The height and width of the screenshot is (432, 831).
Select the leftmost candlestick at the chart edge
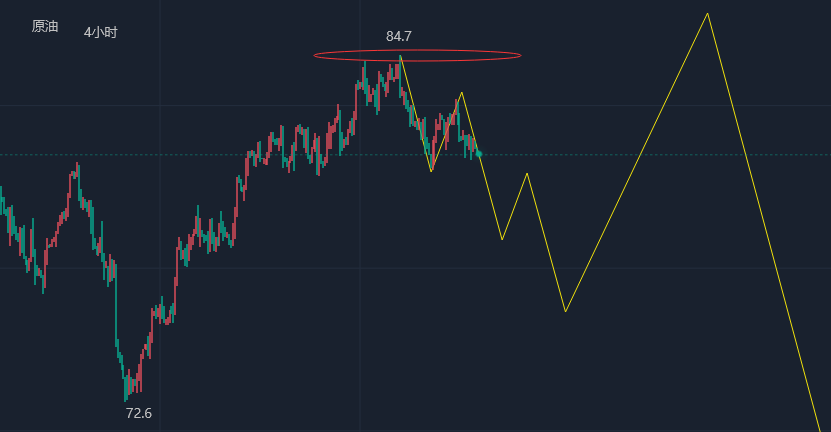tap(2, 200)
